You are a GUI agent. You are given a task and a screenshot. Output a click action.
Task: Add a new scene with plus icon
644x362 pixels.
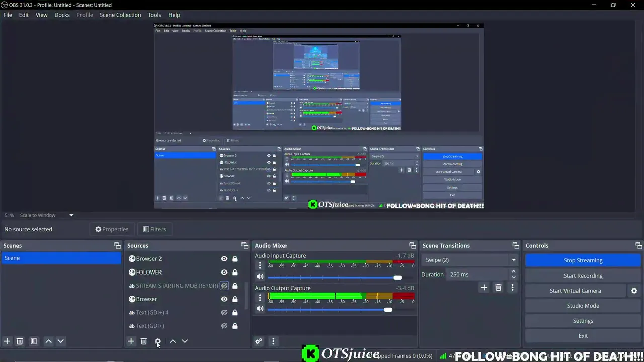coord(7,341)
